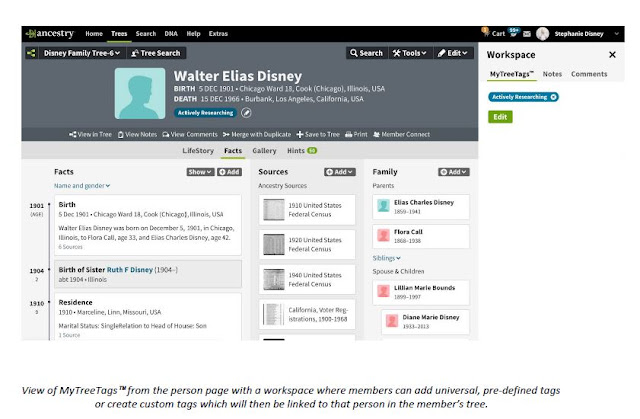Select the MyTreeTags tab in Workspace
Screen dimensions: 640x419
512,74
